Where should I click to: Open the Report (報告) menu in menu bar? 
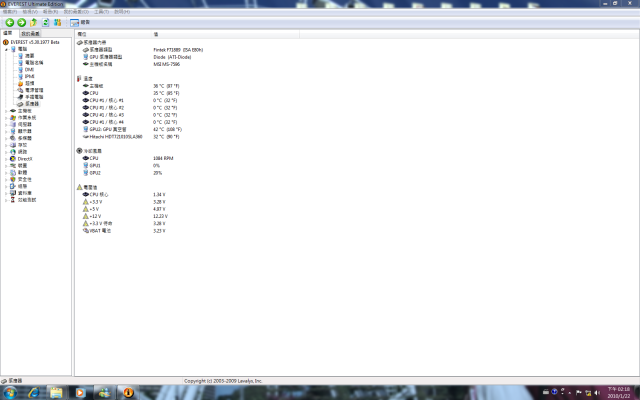tap(50, 12)
